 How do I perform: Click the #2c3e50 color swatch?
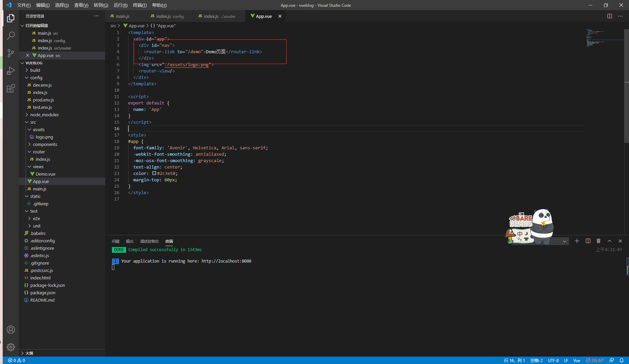click(x=154, y=173)
